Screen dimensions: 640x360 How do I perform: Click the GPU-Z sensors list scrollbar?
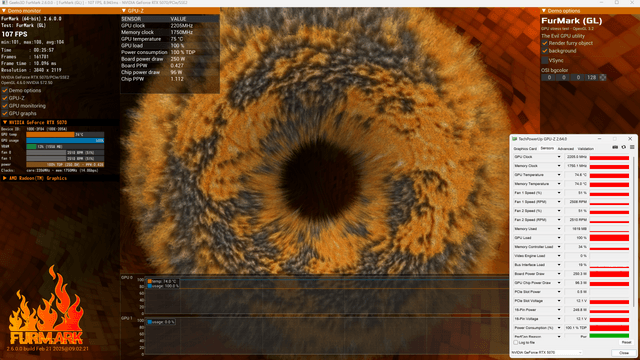click(x=633, y=245)
